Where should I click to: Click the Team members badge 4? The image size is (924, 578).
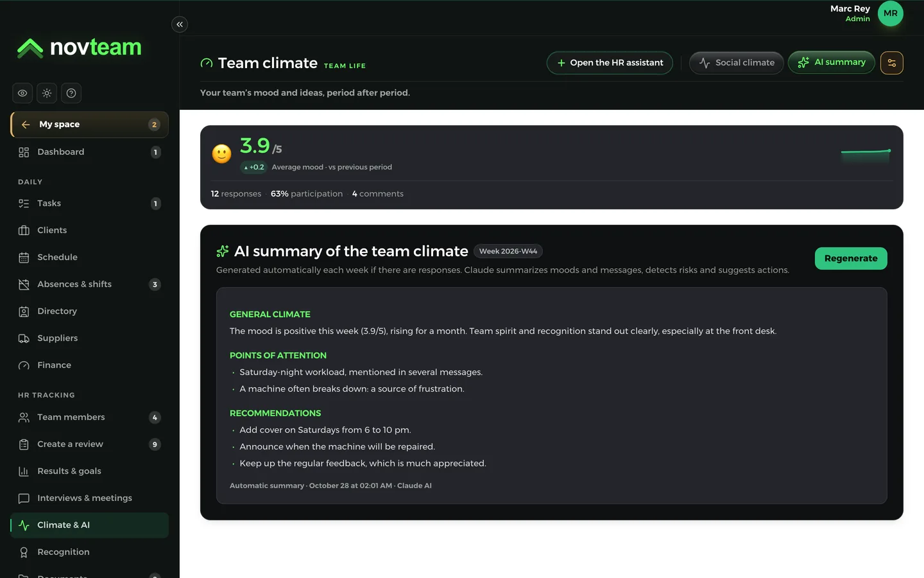155,417
